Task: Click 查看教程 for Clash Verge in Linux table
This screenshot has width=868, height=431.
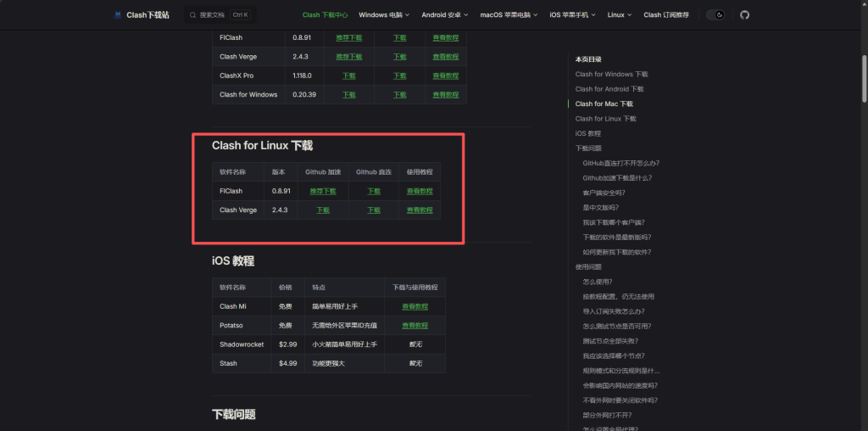Action: point(419,210)
